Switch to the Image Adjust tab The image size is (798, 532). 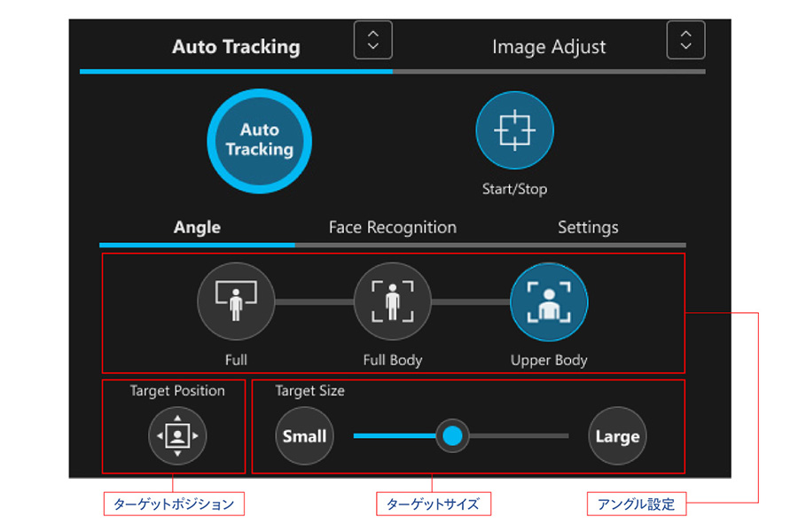(x=549, y=47)
